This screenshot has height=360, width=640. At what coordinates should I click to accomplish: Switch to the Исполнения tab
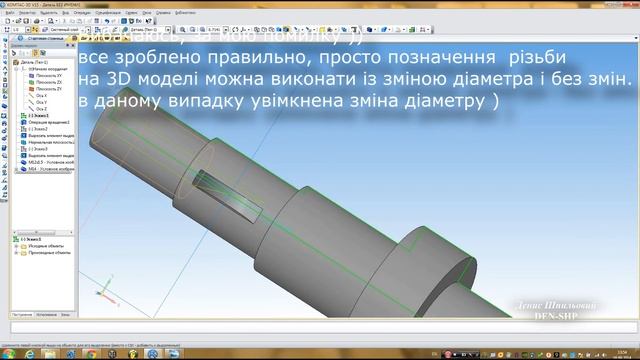tap(46, 315)
